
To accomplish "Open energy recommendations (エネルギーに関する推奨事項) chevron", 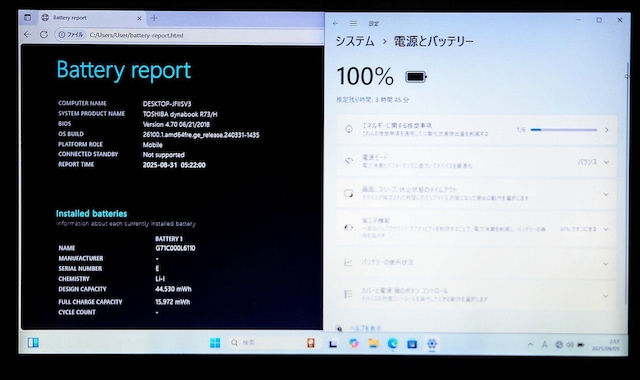I will pos(607,130).
